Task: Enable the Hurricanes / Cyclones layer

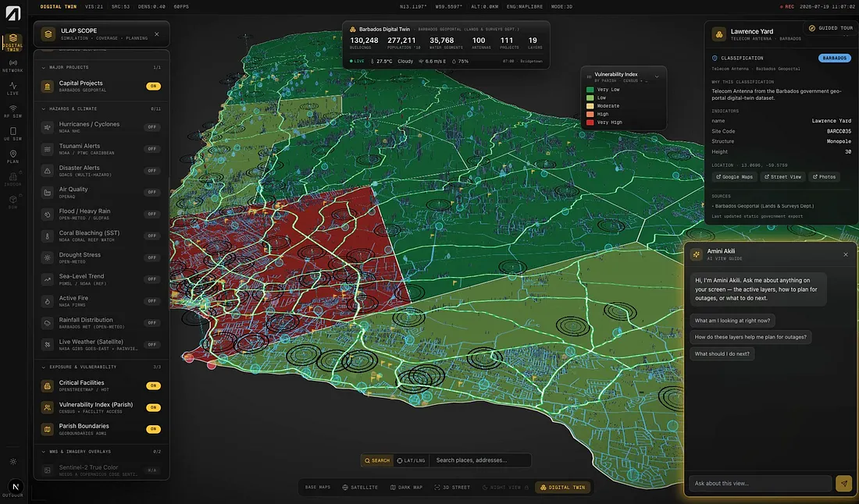Action: tap(152, 127)
